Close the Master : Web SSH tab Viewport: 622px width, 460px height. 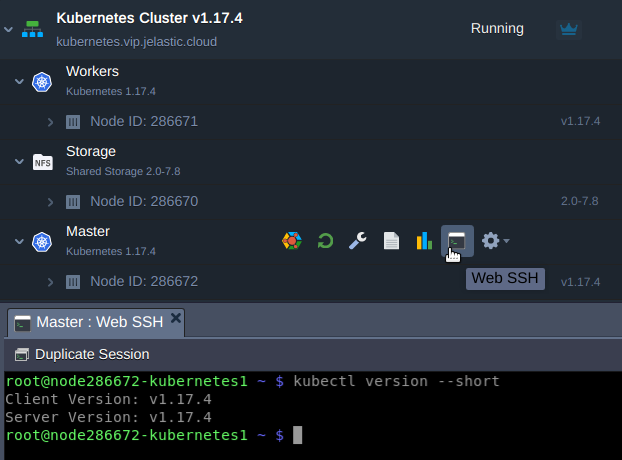pos(176,318)
